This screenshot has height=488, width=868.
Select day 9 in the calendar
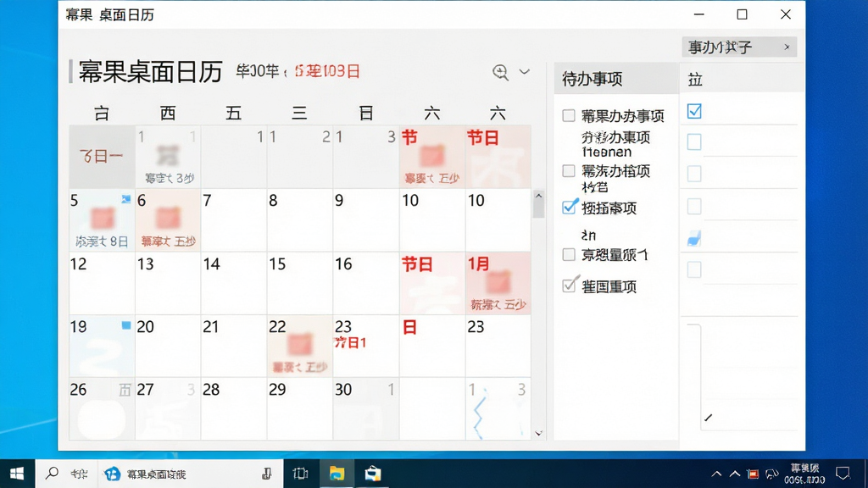tap(365, 220)
